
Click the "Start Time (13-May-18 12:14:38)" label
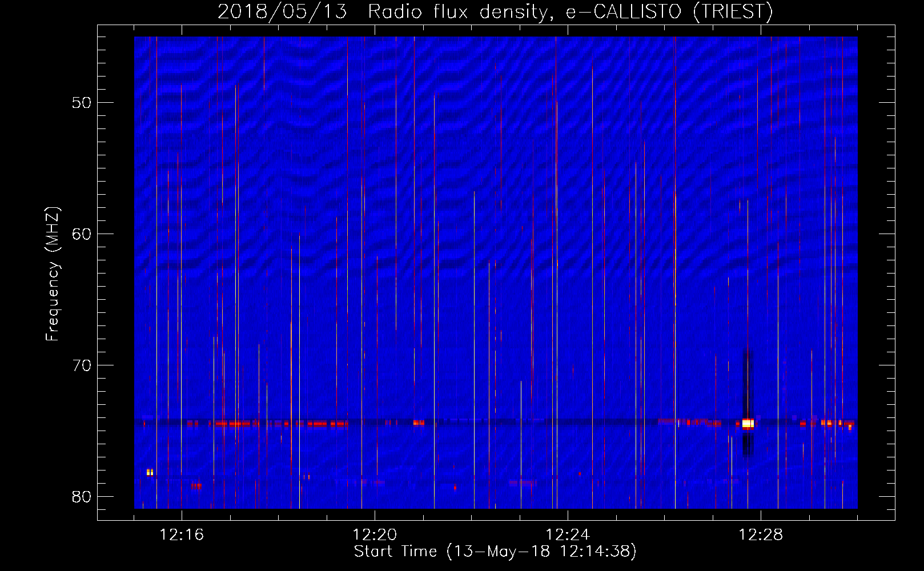click(x=495, y=551)
